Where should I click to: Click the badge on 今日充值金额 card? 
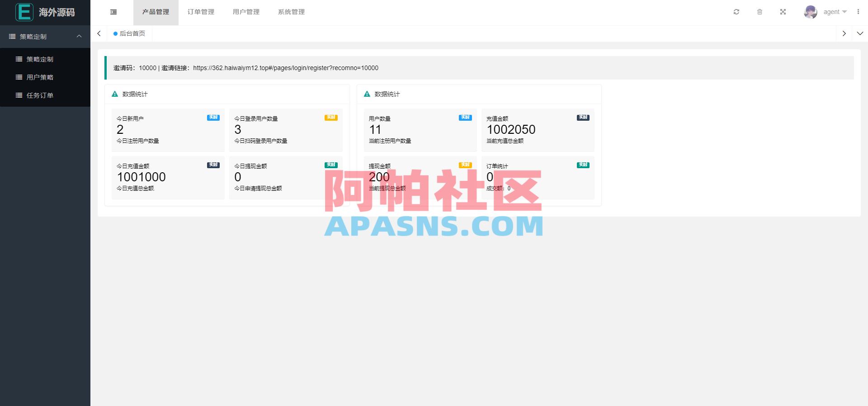click(x=213, y=165)
